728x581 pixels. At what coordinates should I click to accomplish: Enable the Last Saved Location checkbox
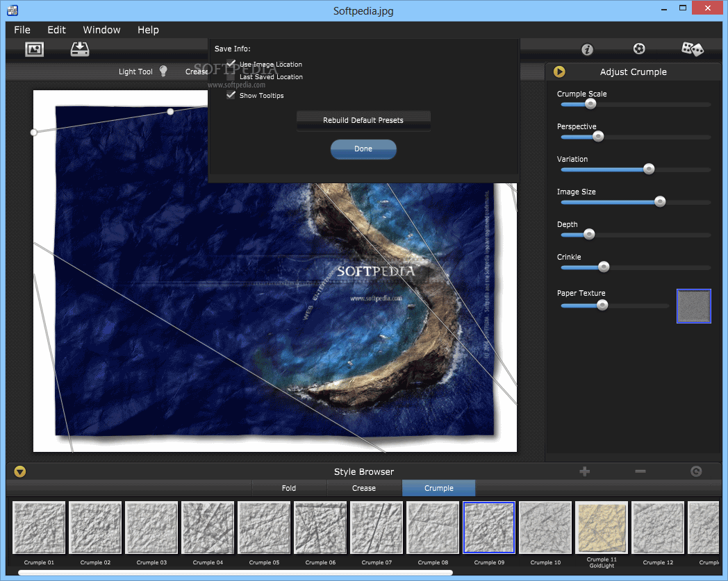[231, 77]
